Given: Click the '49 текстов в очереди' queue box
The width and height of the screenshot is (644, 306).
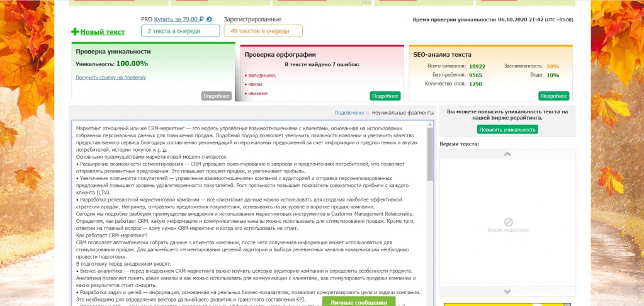Looking at the screenshot, I should tap(263, 31).
